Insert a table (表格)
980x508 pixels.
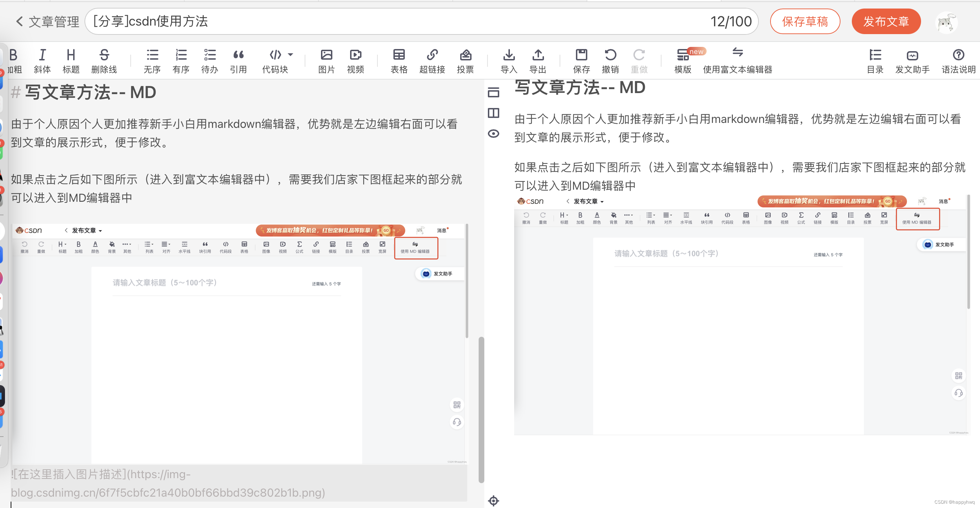pos(399,61)
